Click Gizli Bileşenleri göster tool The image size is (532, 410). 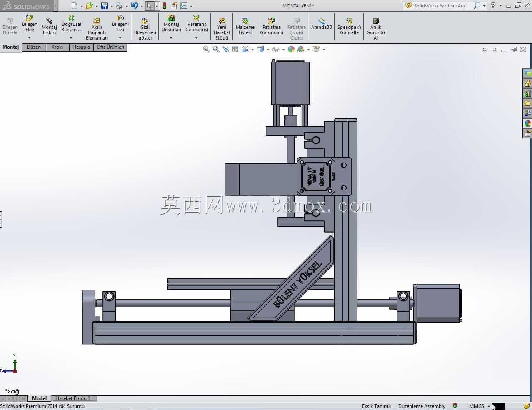tap(145, 29)
